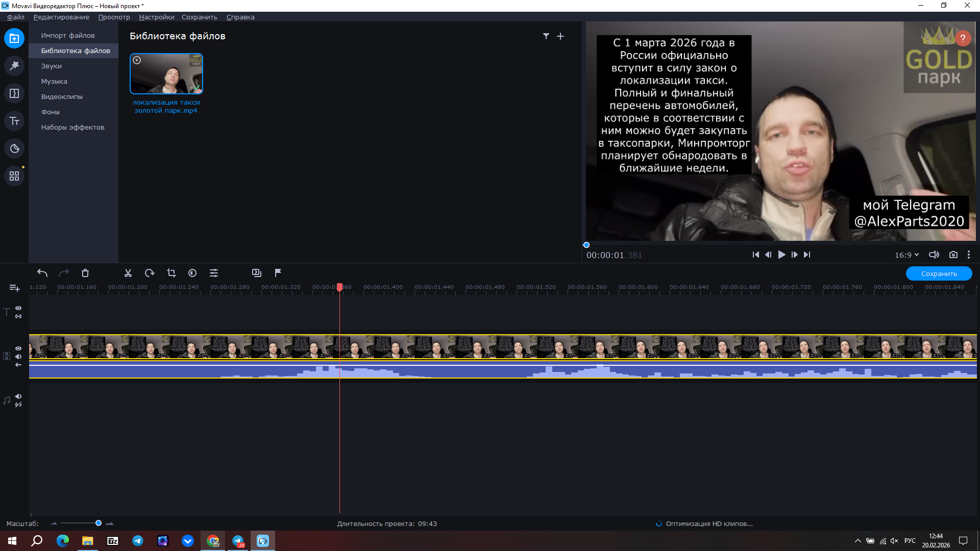The image size is (980, 551).
Task: Select Музыка in the sidebar list
Action: pyautogui.click(x=54, y=81)
